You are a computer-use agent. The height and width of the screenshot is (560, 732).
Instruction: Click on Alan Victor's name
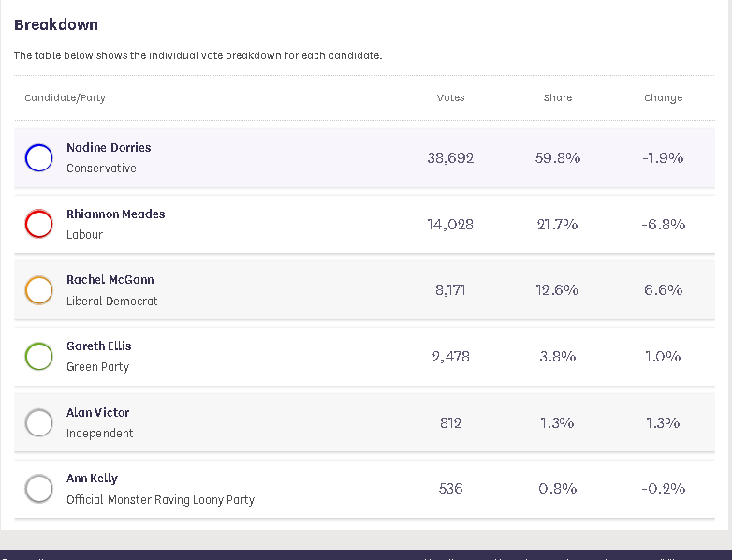pos(97,413)
